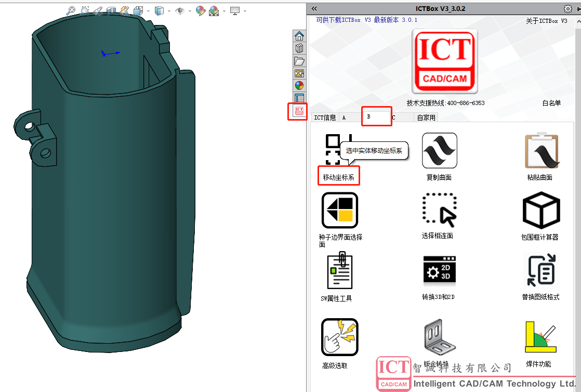581x392 pixels.
Task: Start the 高级选取 advanced selection tool
Action: 340,337
